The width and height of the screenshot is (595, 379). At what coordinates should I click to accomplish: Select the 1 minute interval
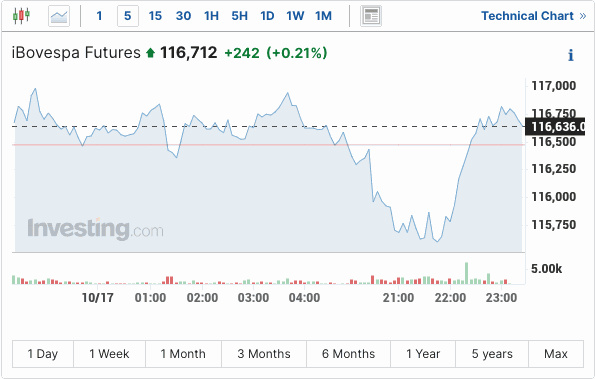point(99,16)
